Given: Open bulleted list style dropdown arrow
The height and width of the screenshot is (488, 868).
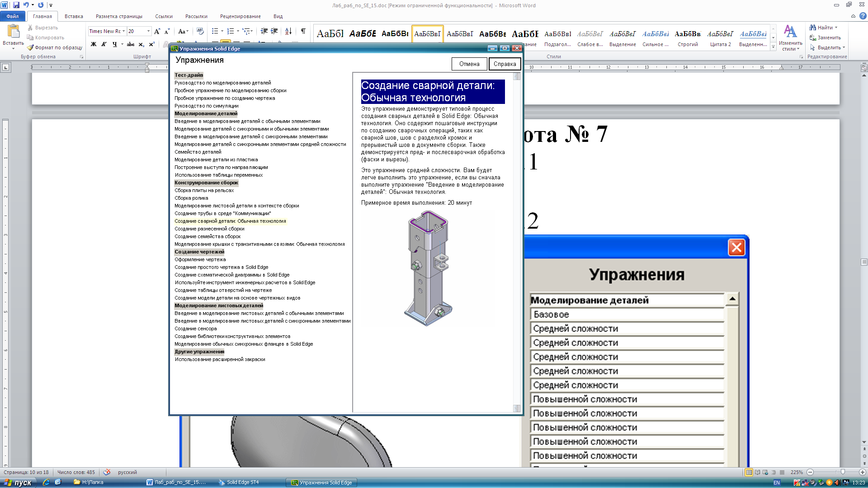Looking at the screenshot, I should pyautogui.click(x=222, y=31).
